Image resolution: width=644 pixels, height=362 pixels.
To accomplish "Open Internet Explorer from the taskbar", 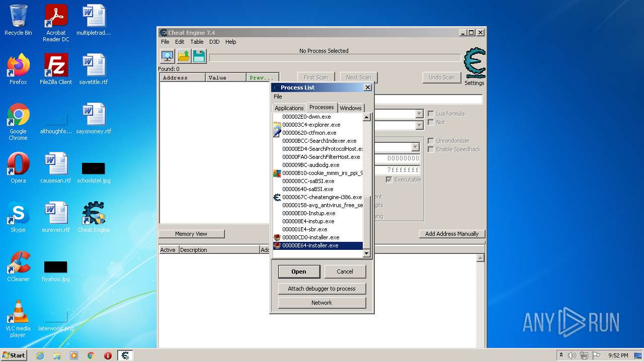I will click(40, 355).
